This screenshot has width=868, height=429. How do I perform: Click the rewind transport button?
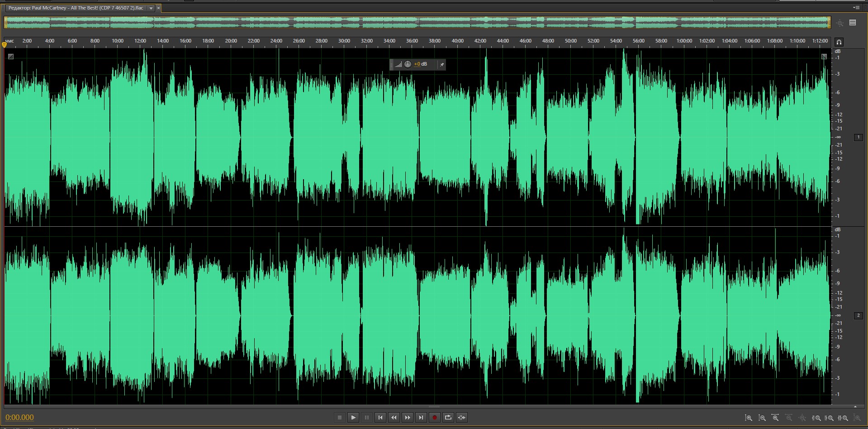[x=394, y=417]
